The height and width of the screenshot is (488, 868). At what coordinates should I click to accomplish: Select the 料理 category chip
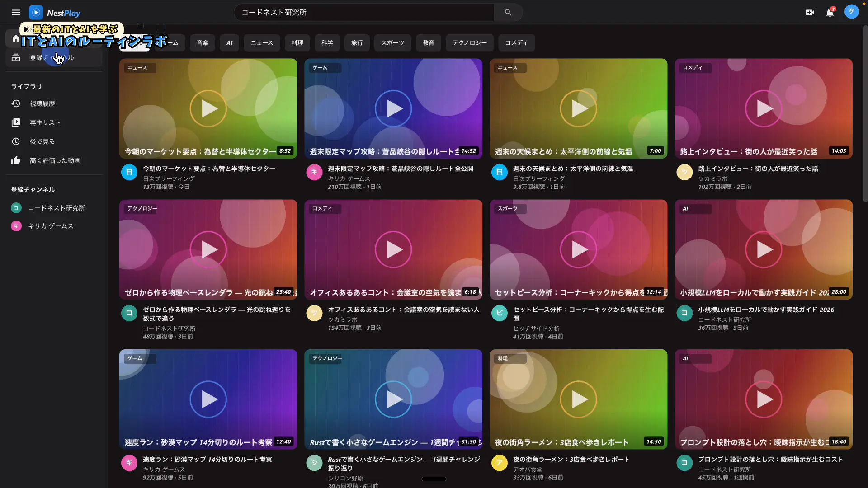pos(297,43)
